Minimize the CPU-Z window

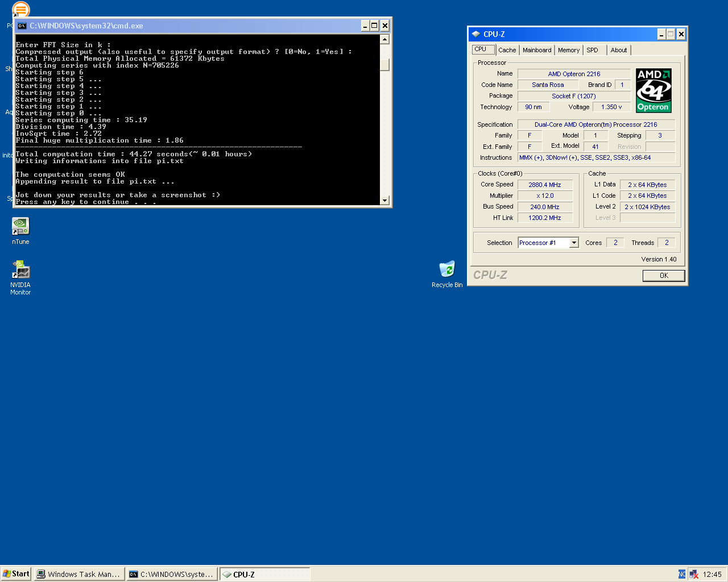pos(661,34)
